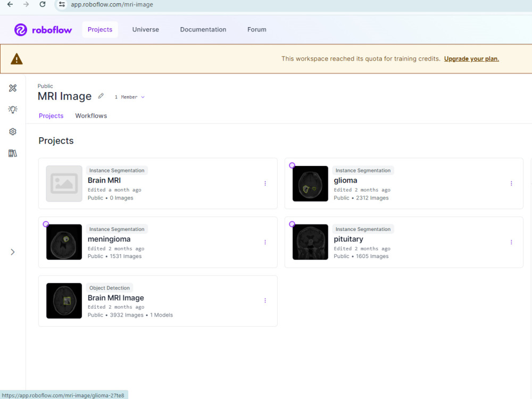Click the lightbulb sidebar icon
Screen dimensions: 532x399
[x=13, y=110]
